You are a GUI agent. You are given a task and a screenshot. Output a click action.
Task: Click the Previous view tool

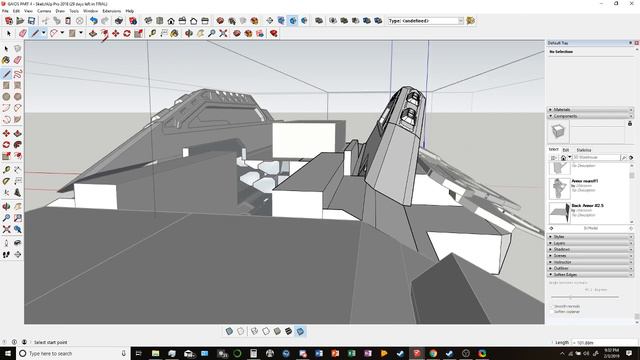(18, 229)
